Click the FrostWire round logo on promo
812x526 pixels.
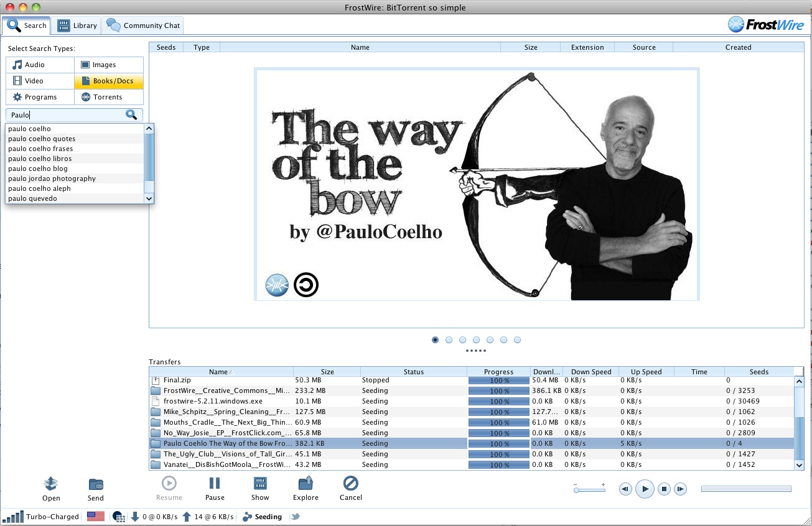pyautogui.click(x=277, y=285)
